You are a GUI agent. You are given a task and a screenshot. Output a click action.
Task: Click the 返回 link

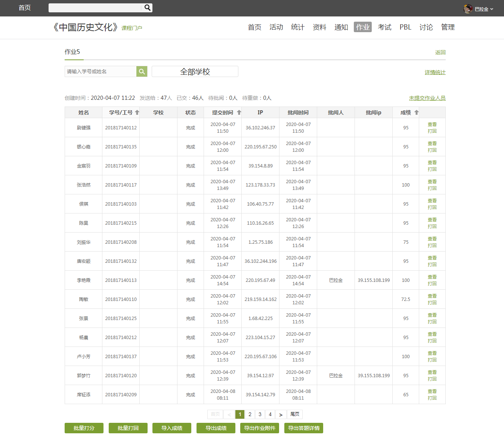pyautogui.click(x=440, y=52)
